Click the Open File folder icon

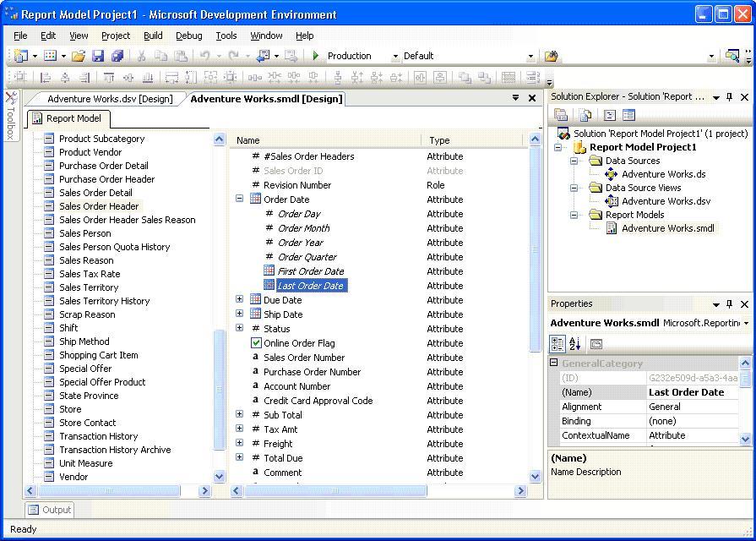pyautogui.click(x=78, y=56)
